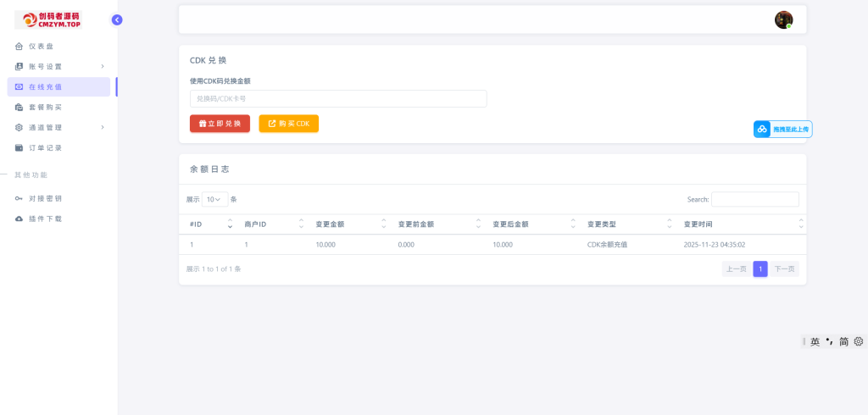This screenshot has height=415, width=868.
Task: Click the 对接密钥 key icon
Action: coord(19,199)
